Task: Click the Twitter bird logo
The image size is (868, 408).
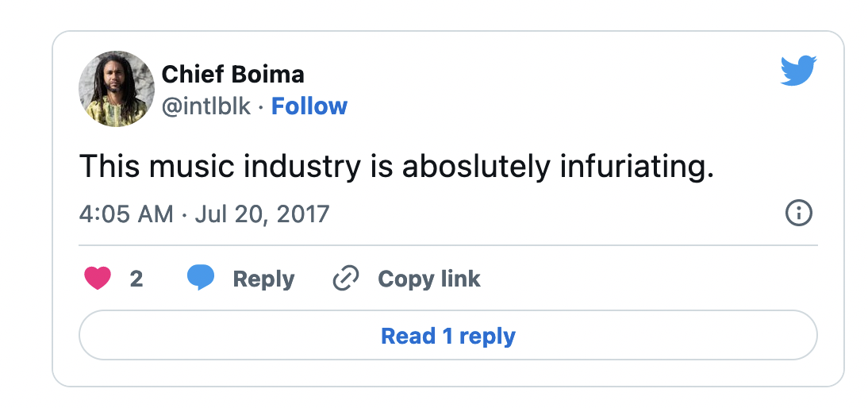Action: point(798,71)
